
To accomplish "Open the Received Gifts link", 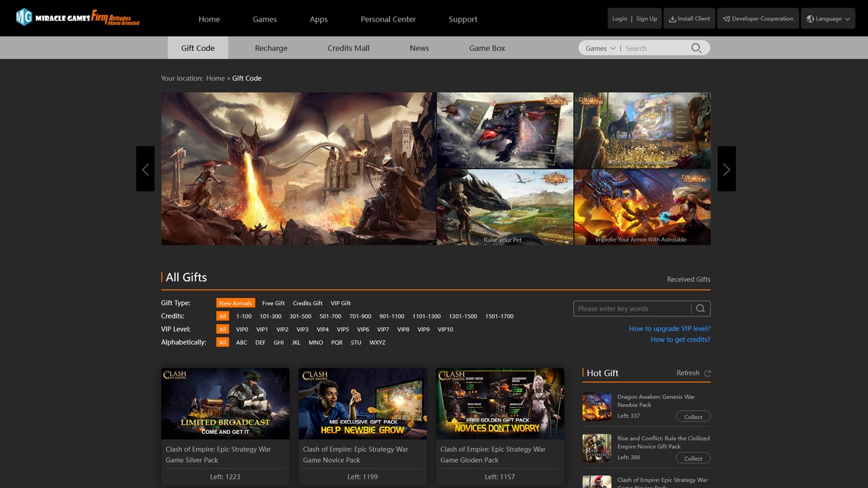I will 689,280.
